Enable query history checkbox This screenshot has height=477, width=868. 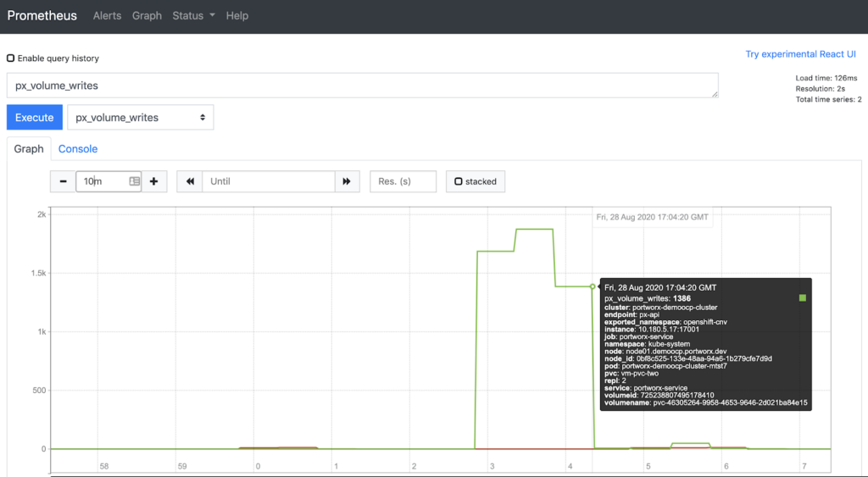point(11,58)
